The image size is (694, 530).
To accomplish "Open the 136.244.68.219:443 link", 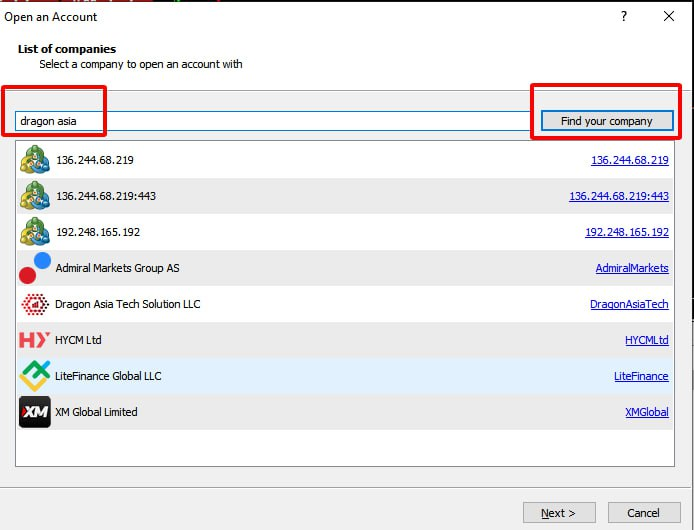I will click(619, 196).
